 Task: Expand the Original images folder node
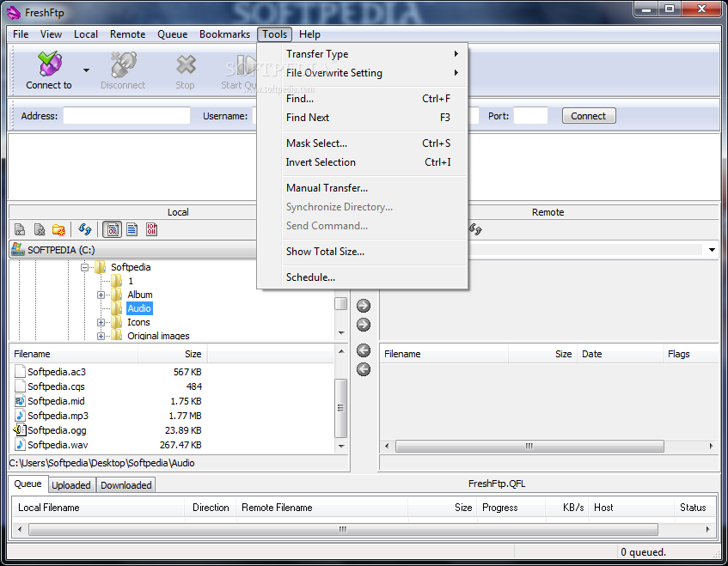pyautogui.click(x=101, y=336)
